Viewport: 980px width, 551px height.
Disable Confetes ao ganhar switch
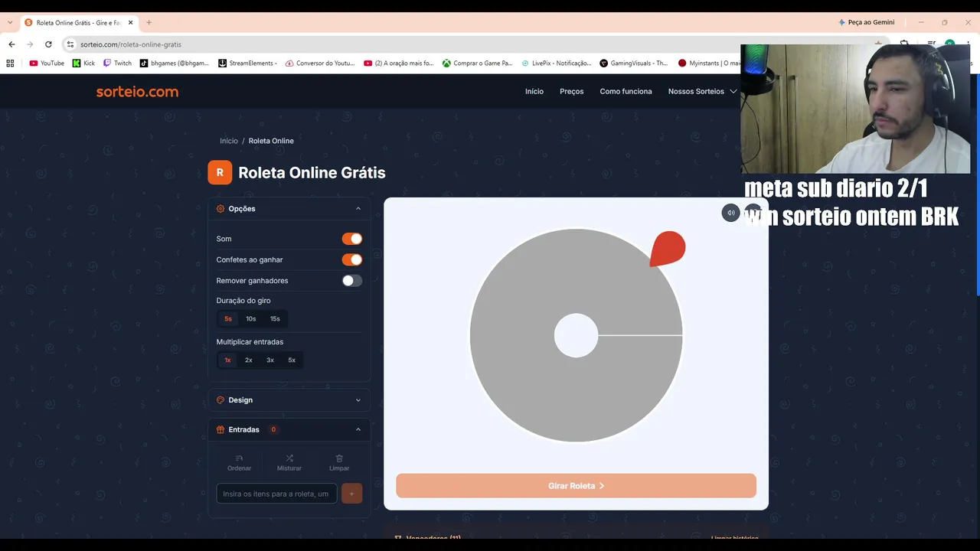pos(352,259)
